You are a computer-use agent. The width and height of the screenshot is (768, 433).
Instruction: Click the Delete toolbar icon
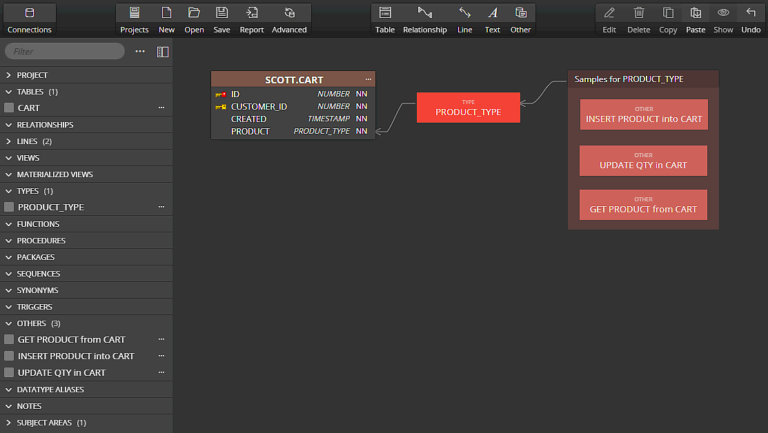[639, 13]
